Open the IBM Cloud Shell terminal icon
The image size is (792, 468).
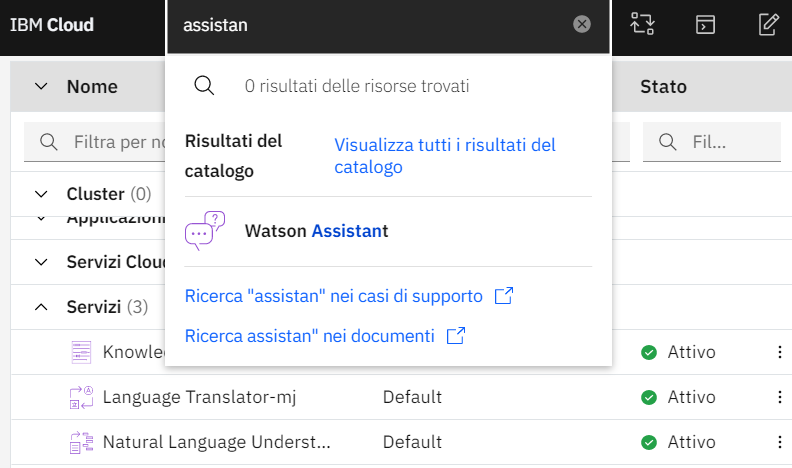tap(706, 25)
